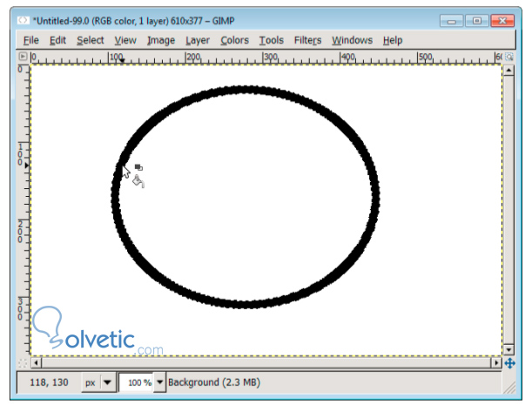Viewport: 532px width, 412px height.
Task: Minimize the GIMP window
Action: pyautogui.click(x=451, y=21)
